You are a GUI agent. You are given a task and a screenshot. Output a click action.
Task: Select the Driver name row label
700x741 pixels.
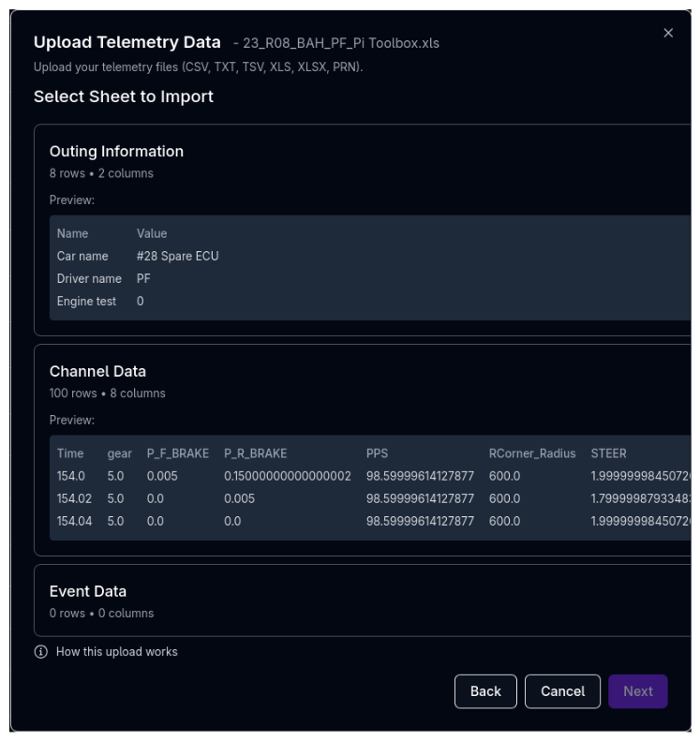pyautogui.click(x=89, y=279)
